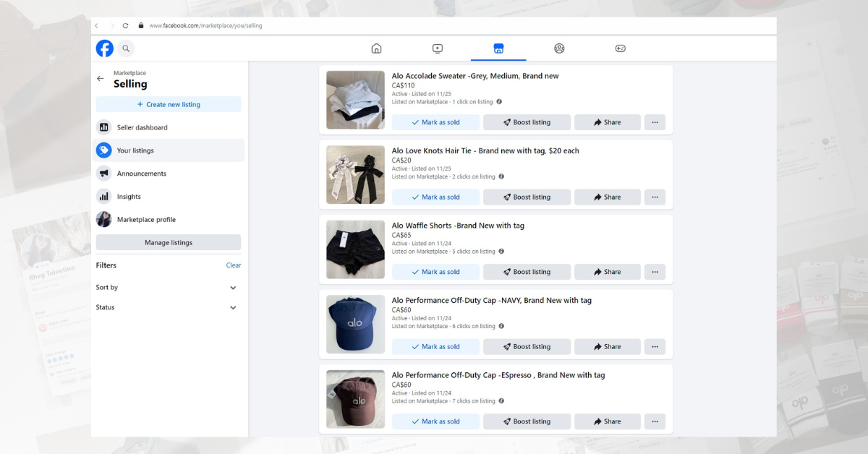
Task: Open the Love Knots Hair Tie thumbnail
Action: coord(355,175)
